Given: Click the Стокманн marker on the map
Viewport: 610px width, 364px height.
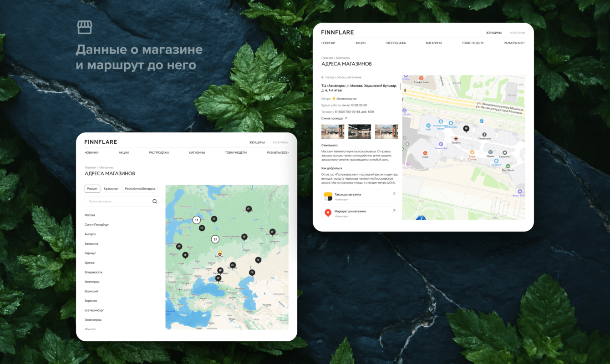Looking at the screenshot, I should coord(484,134).
